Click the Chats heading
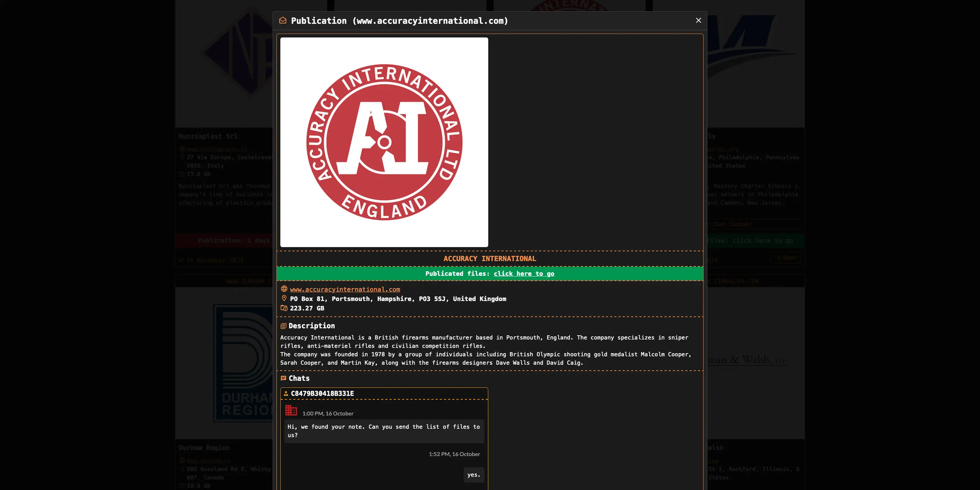The width and height of the screenshot is (980, 490). point(299,378)
